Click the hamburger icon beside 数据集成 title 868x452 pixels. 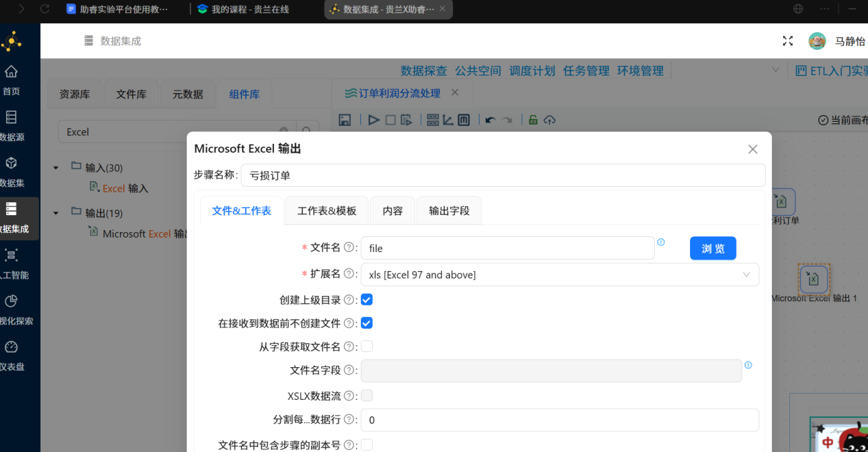pos(88,41)
